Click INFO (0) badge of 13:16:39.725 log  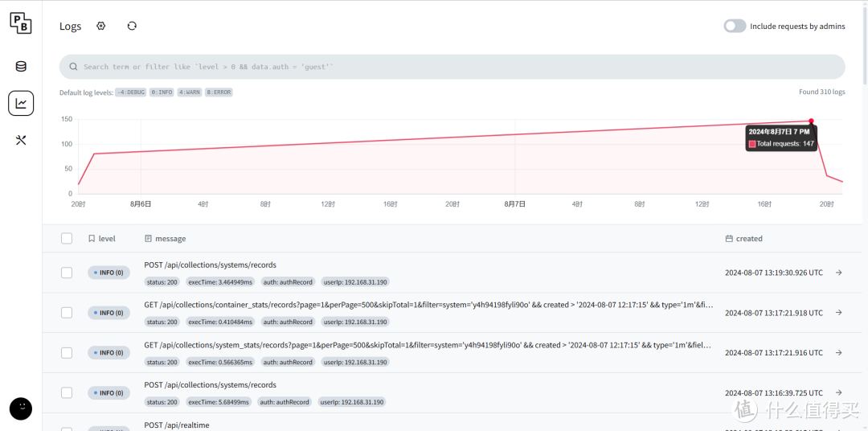pyautogui.click(x=108, y=392)
